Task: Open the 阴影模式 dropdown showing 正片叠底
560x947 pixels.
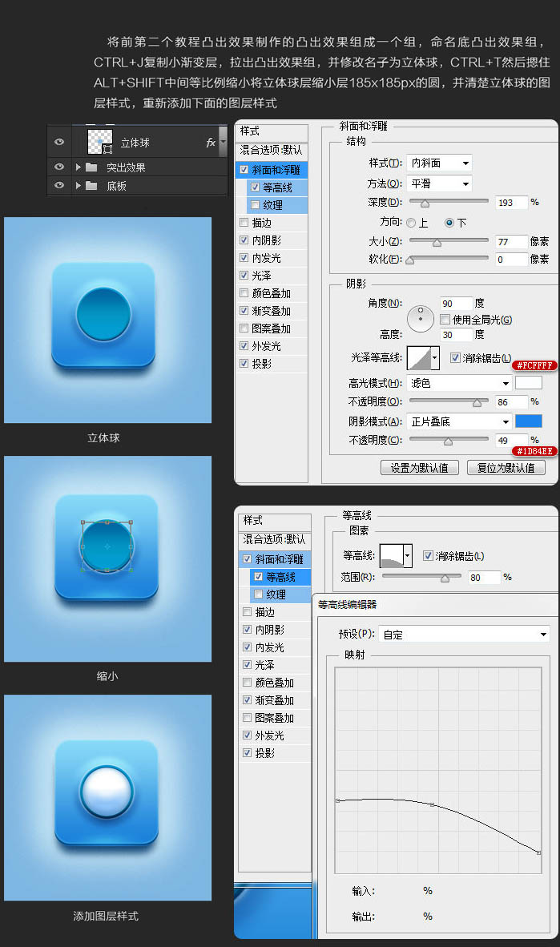Action: (x=459, y=421)
